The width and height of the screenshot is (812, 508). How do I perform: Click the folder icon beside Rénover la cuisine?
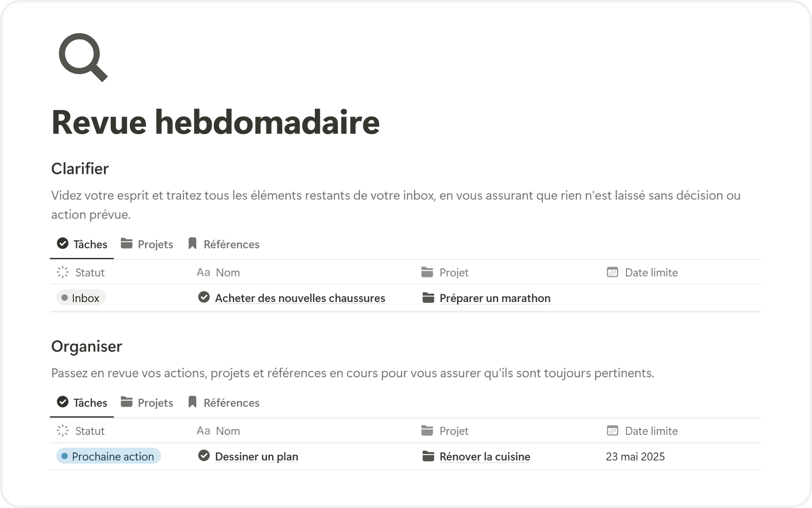pyautogui.click(x=428, y=456)
